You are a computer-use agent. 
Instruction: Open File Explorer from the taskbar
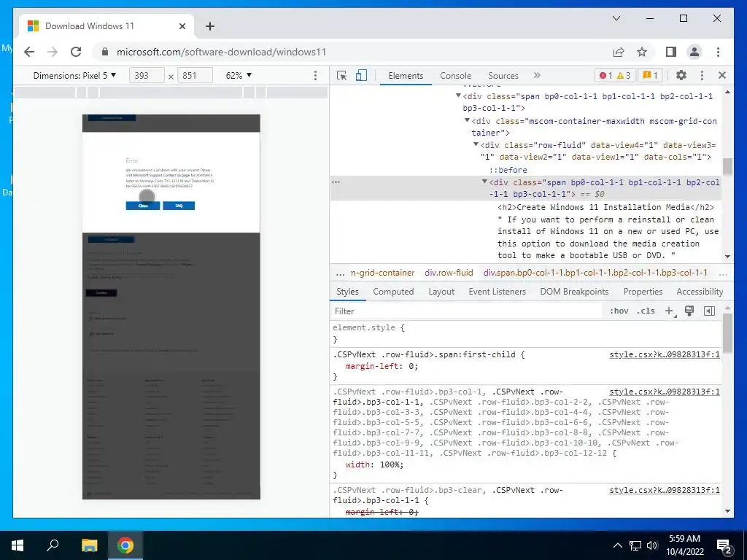coord(89,545)
